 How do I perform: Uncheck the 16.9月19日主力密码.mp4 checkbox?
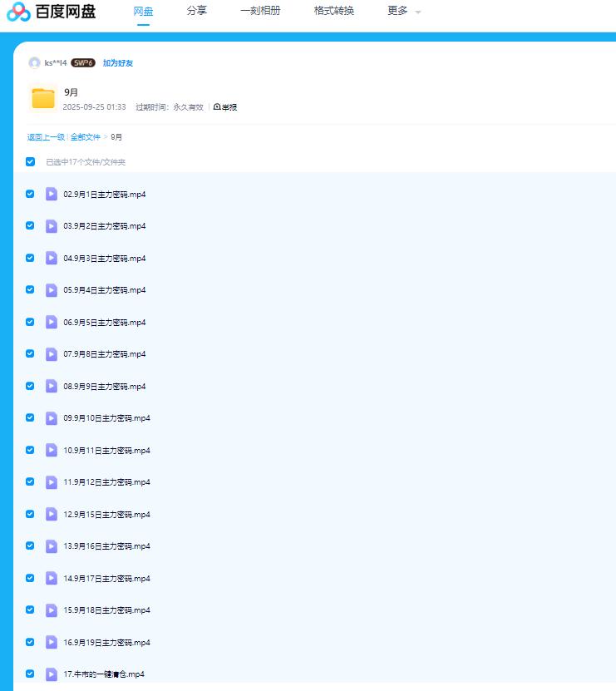tap(30, 642)
